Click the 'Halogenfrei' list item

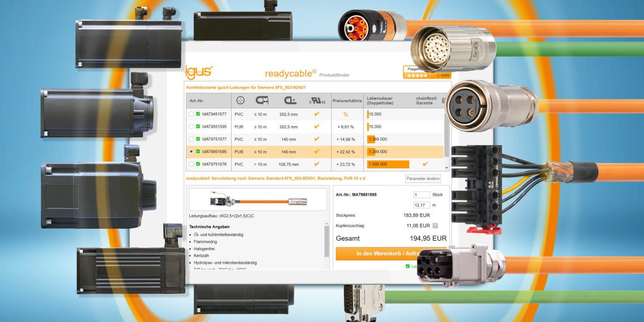tap(204, 249)
